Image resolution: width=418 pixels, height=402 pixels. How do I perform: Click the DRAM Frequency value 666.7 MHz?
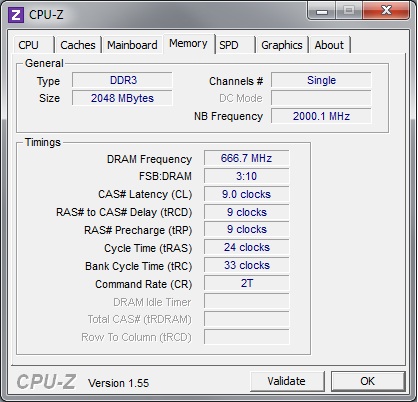pos(247,158)
